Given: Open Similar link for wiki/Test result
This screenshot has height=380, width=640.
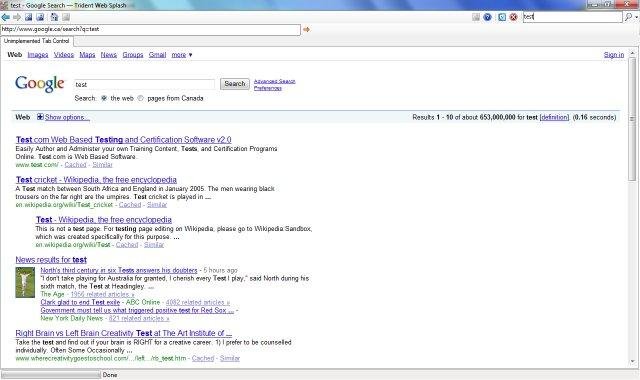Looking at the screenshot, I should coord(154,245).
